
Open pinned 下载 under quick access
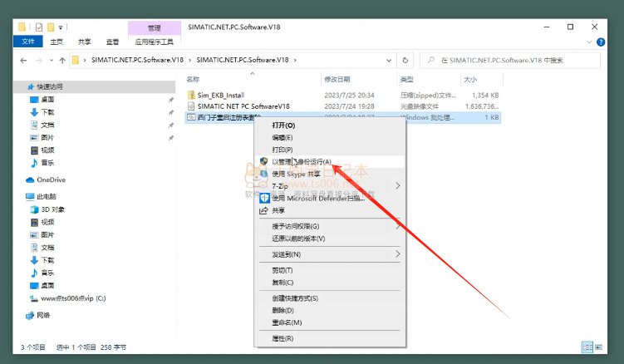[x=47, y=112]
